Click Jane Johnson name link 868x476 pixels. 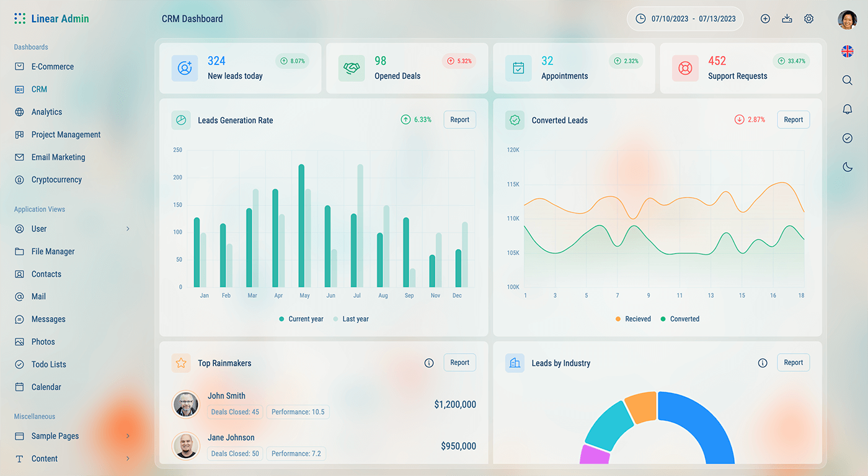coord(231,438)
